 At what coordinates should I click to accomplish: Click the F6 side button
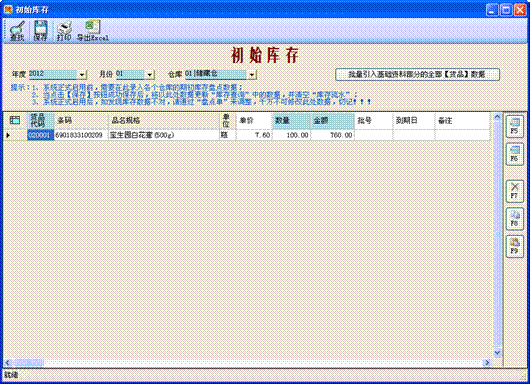pyautogui.click(x=514, y=154)
